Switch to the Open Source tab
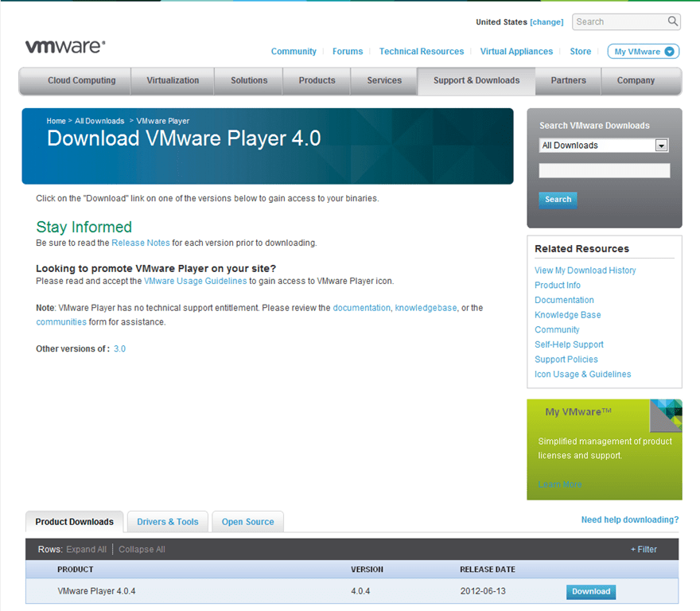The image size is (700, 611). (247, 522)
